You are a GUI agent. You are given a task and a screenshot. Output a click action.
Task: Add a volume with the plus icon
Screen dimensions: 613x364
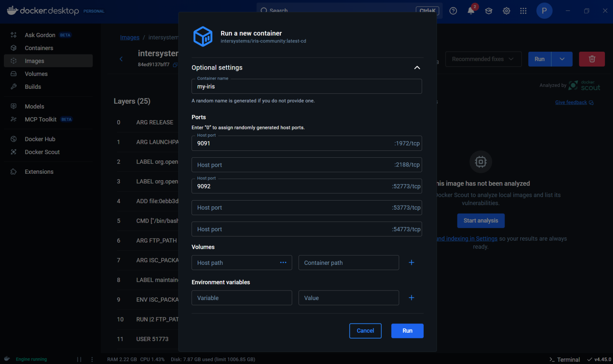(411, 263)
